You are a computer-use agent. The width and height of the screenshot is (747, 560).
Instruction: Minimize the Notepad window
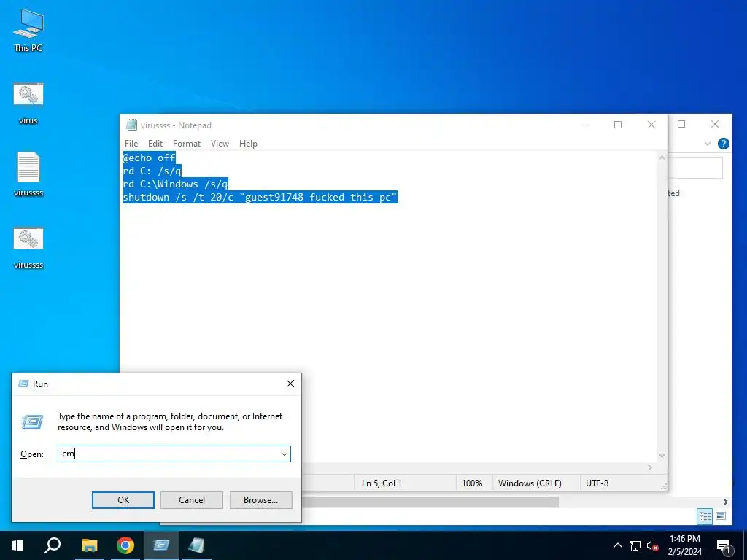585,125
